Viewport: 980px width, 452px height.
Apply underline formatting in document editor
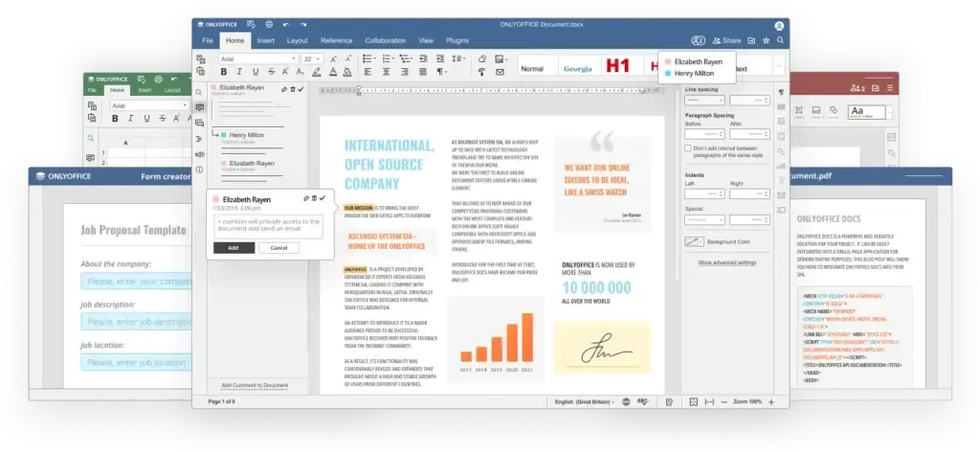255,72
